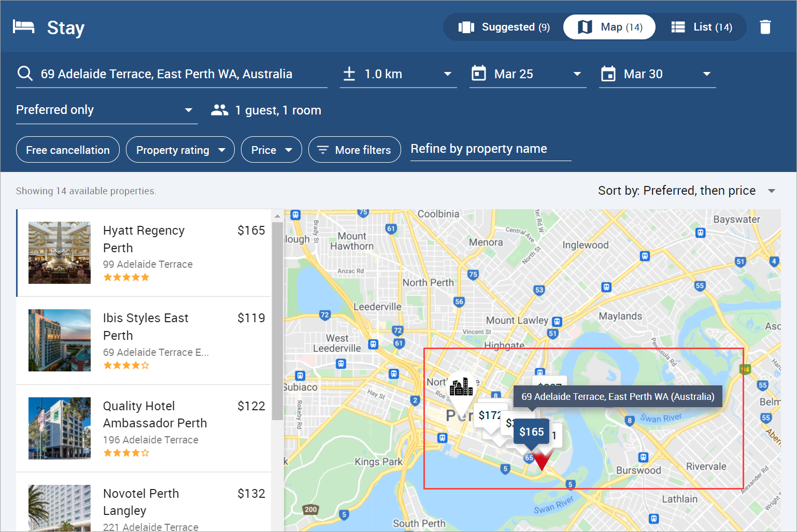Click the list scrollbar up arrow
797x532 pixels.
tap(277, 215)
